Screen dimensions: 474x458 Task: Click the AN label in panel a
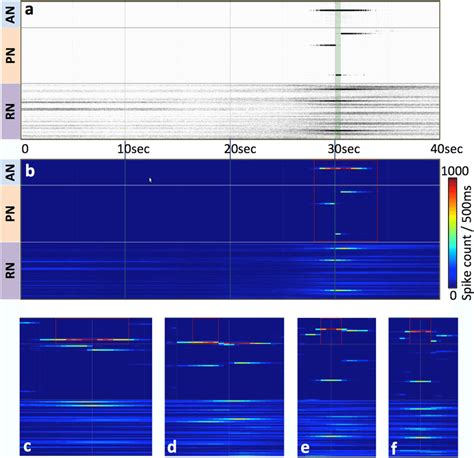pos(10,14)
